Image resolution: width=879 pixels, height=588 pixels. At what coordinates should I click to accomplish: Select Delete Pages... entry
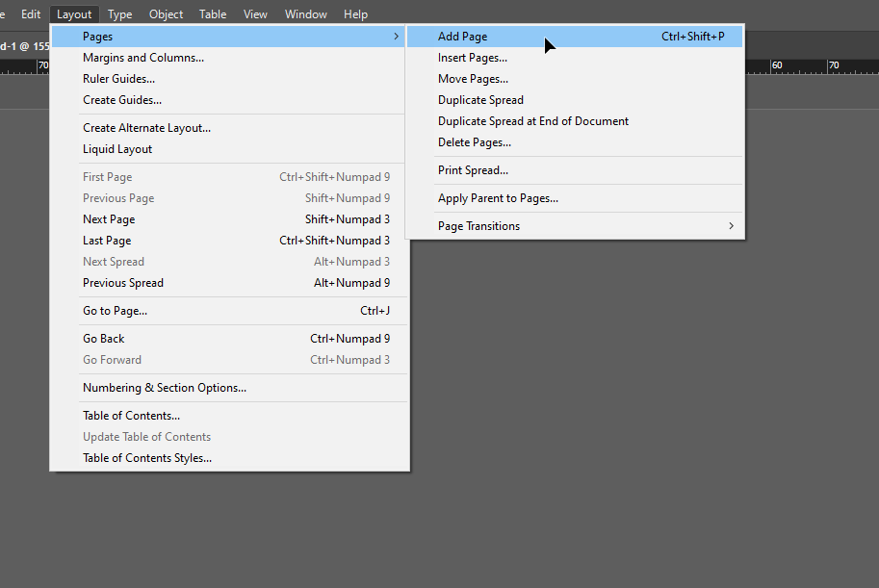click(x=474, y=142)
